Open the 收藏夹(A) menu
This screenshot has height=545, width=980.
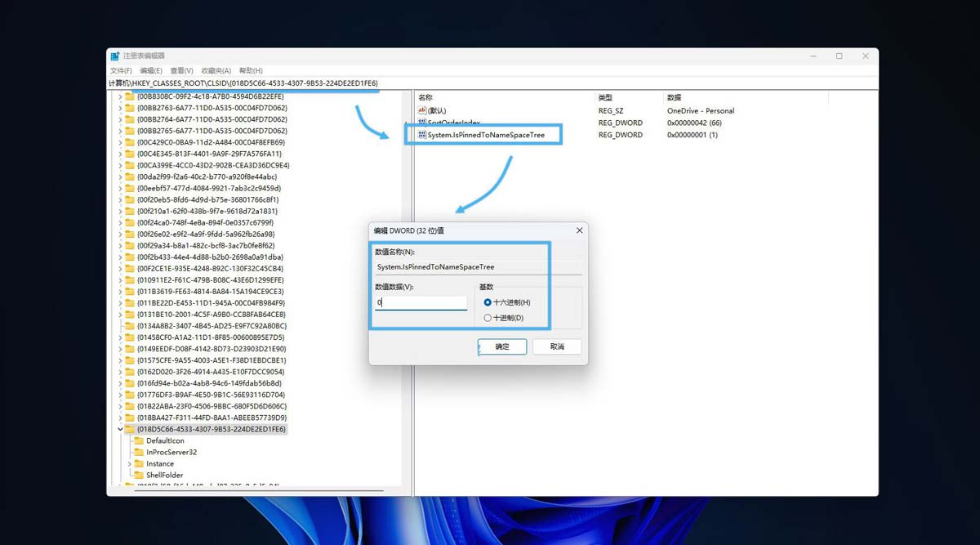(x=215, y=70)
